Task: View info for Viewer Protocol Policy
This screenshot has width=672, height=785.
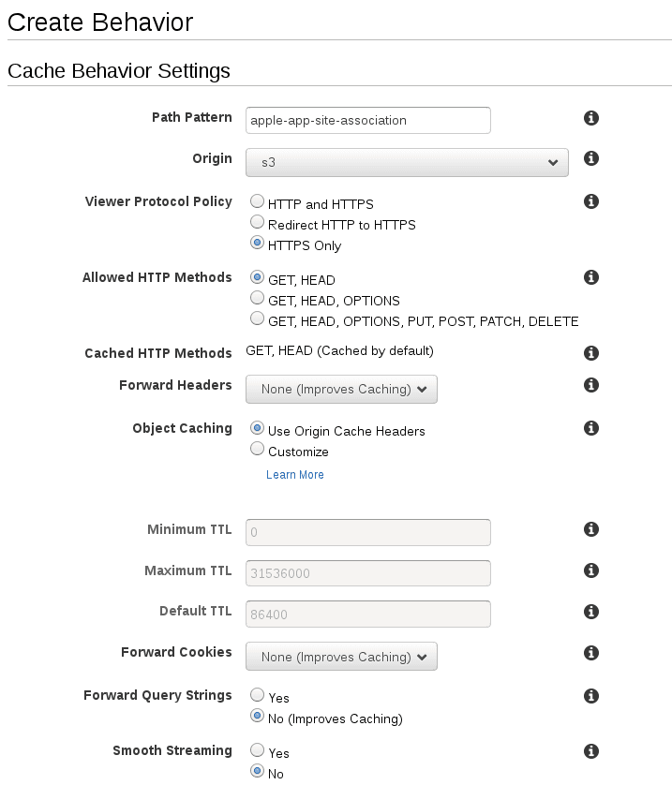Action: [x=591, y=200]
